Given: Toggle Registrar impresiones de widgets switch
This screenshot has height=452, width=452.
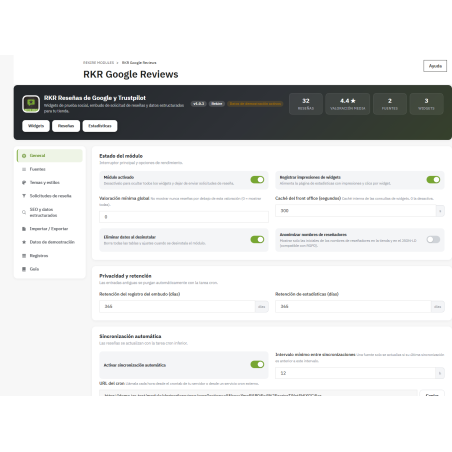Looking at the screenshot, I should (x=433, y=180).
